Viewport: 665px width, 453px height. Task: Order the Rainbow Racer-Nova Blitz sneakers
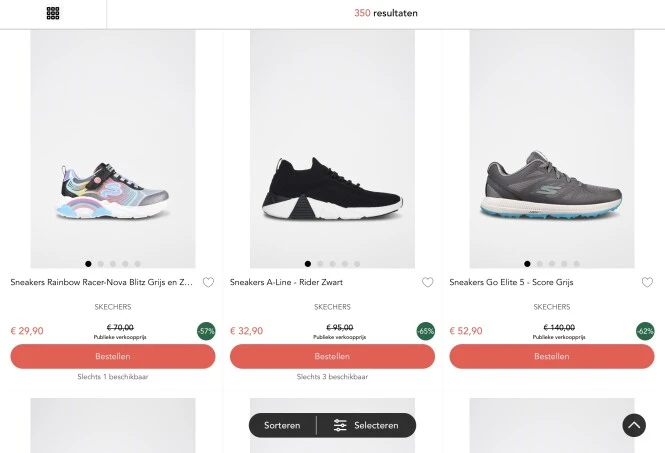(113, 356)
